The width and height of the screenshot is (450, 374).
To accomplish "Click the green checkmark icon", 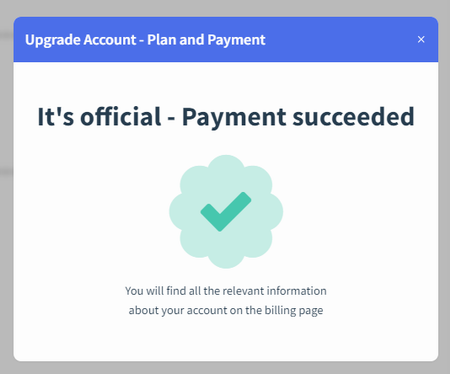I will coord(226,211).
